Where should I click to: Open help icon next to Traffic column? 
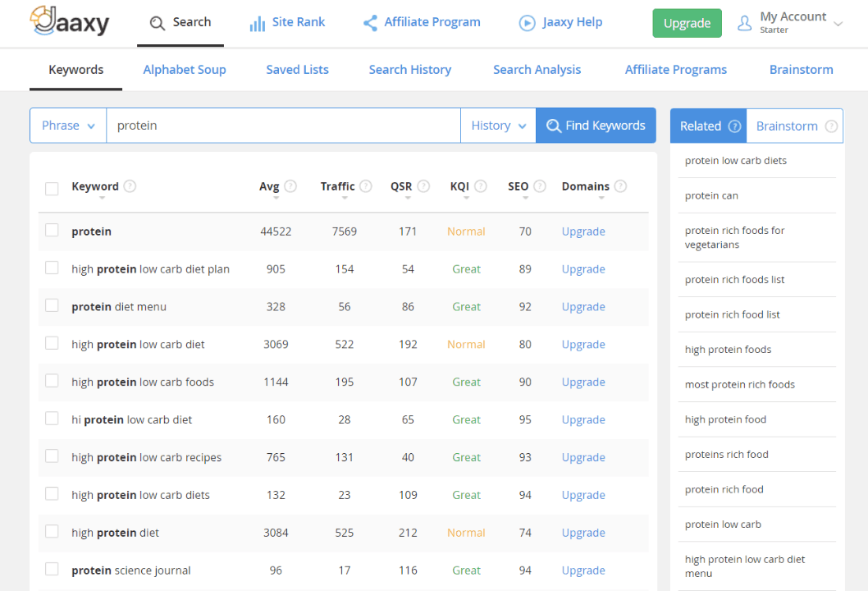pyautogui.click(x=366, y=186)
